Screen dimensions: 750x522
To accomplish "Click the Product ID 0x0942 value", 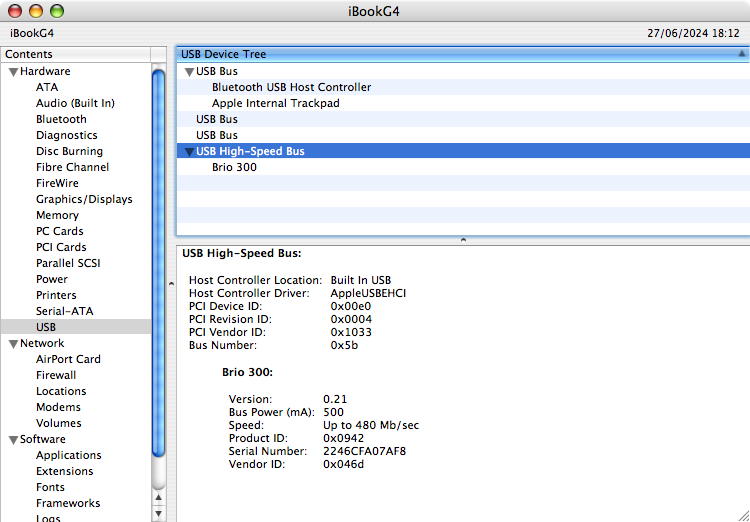I will [x=343, y=438].
